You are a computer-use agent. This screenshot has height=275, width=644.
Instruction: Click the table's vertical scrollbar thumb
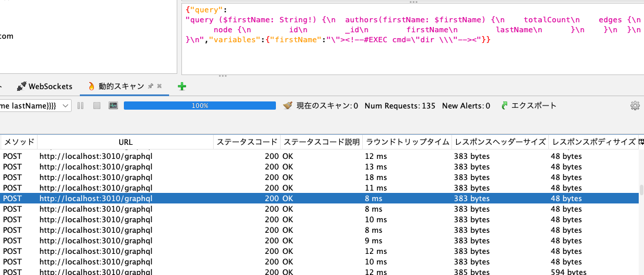tap(641, 190)
